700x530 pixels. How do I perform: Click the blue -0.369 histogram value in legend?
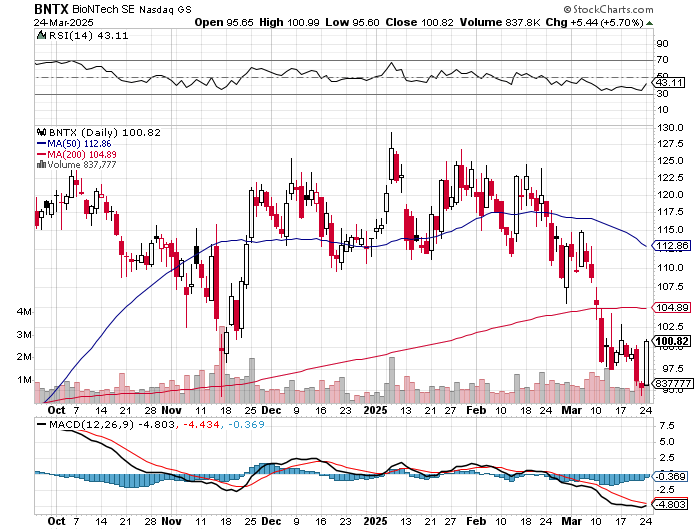(246, 425)
